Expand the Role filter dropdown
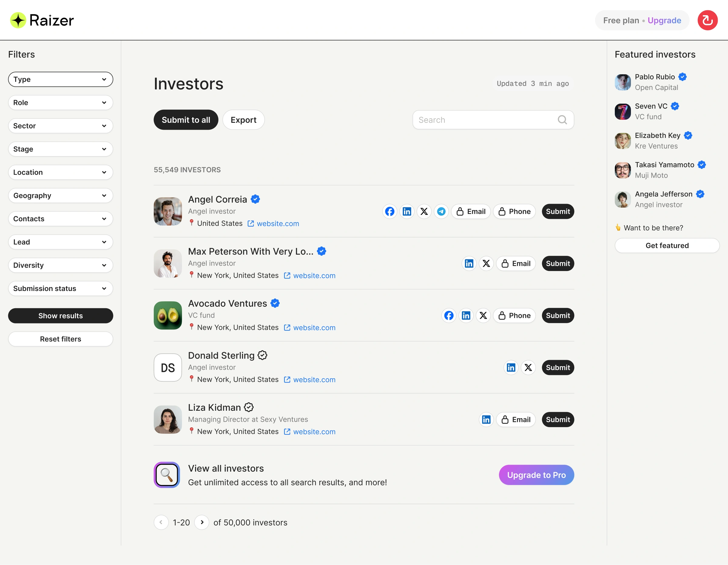This screenshot has width=728, height=565. click(x=61, y=103)
